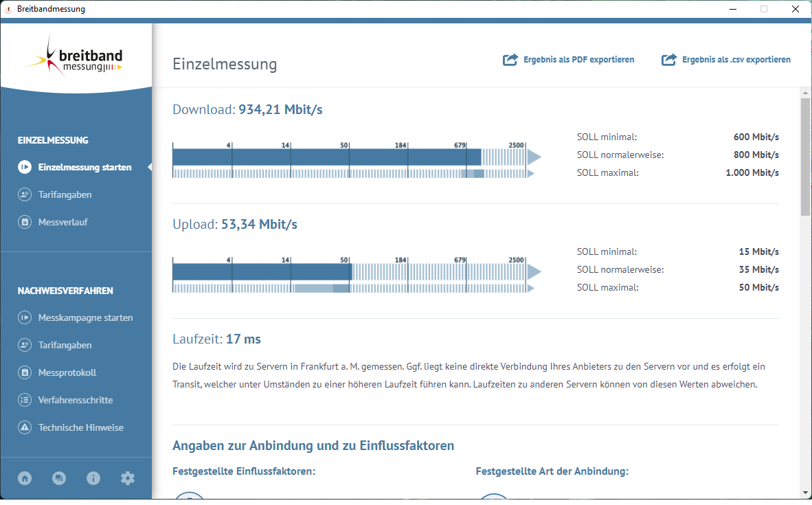Click the info icon in the sidebar footer
Screen dimensions: 812x505
(93, 478)
